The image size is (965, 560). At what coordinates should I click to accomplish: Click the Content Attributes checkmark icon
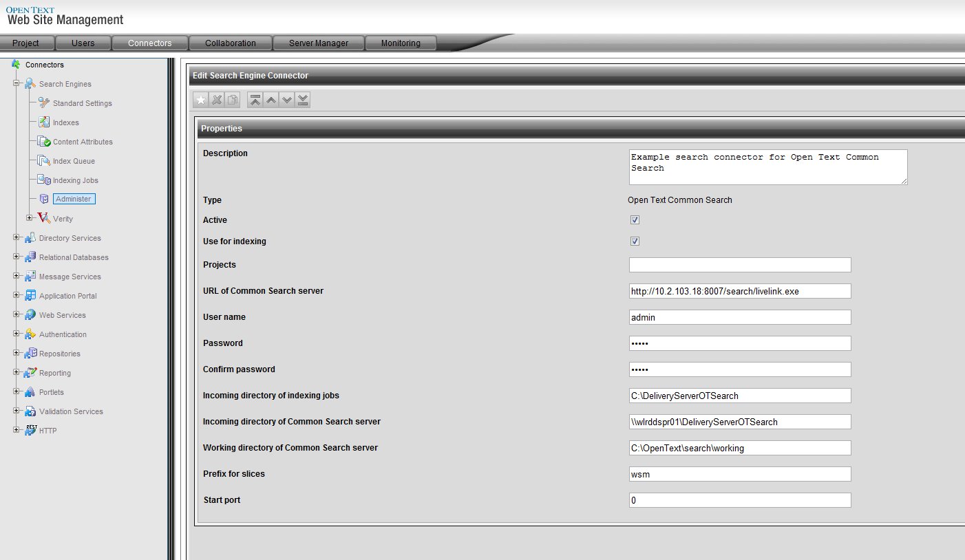pyautogui.click(x=44, y=142)
